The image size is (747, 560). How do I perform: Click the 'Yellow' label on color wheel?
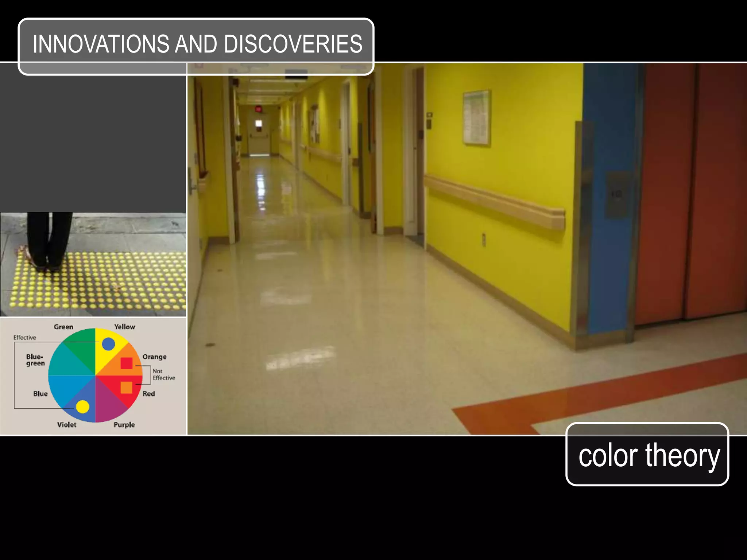click(125, 327)
